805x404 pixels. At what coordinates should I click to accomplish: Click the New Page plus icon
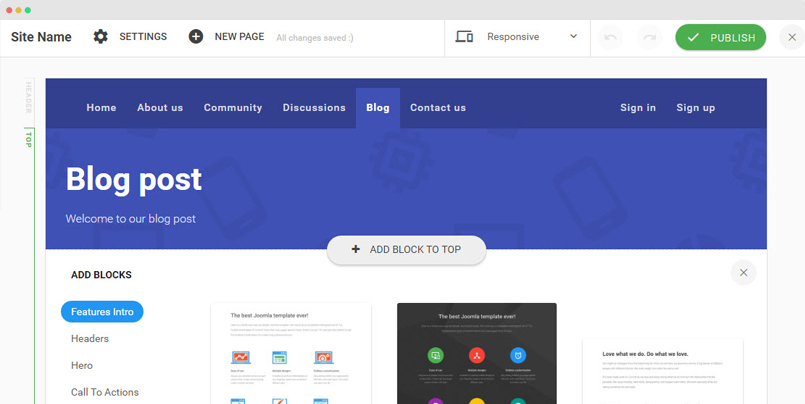pyautogui.click(x=196, y=37)
